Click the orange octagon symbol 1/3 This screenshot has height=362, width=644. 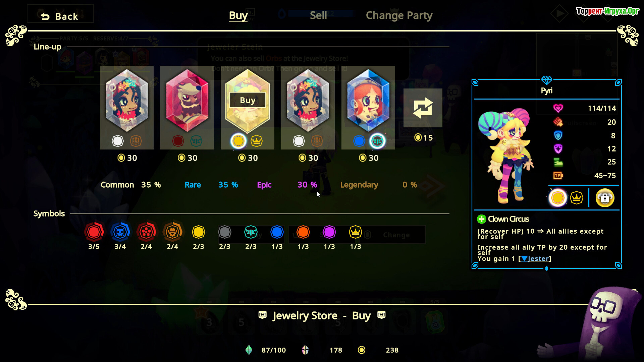303,232
